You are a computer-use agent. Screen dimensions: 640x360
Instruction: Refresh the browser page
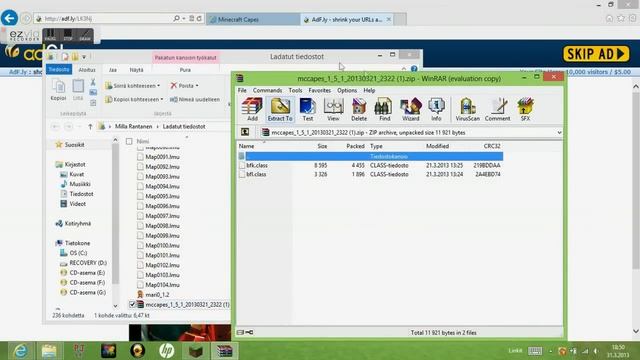(199, 18)
